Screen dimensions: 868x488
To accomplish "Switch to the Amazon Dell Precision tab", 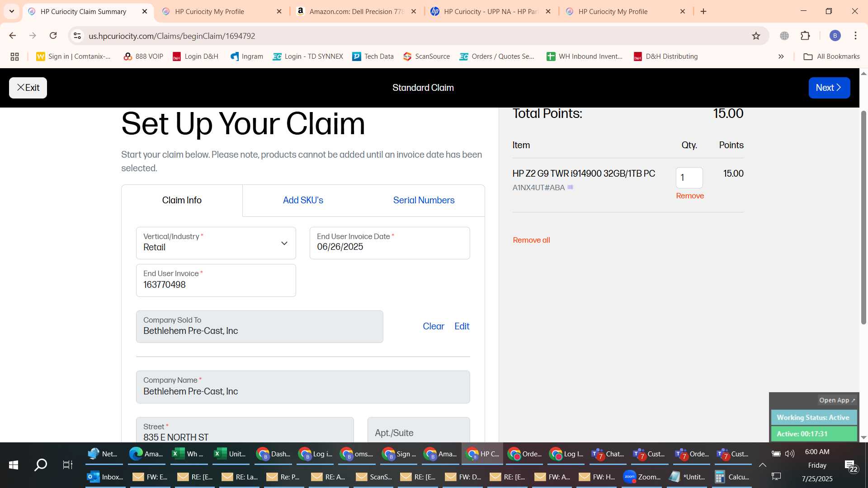I will click(356, 11).
